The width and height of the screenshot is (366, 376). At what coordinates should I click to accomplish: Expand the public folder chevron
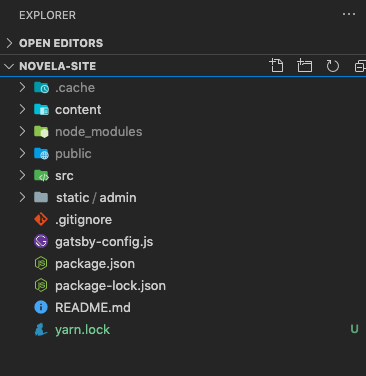click(22, 153)
